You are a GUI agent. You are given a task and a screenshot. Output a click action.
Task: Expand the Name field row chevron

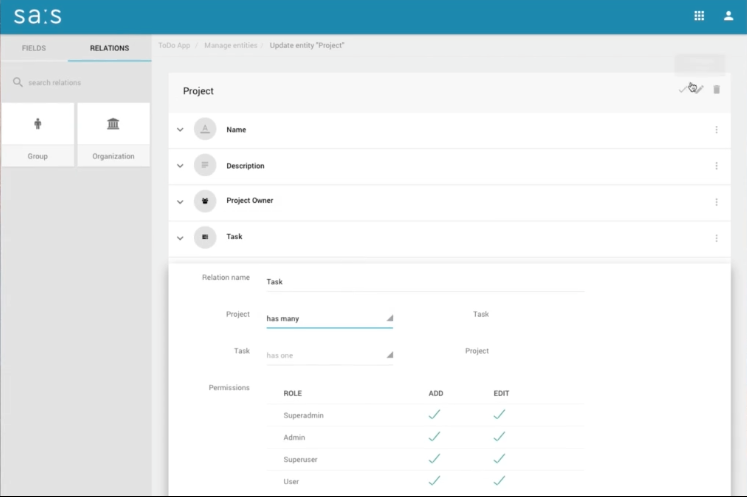tap(180, 130)
